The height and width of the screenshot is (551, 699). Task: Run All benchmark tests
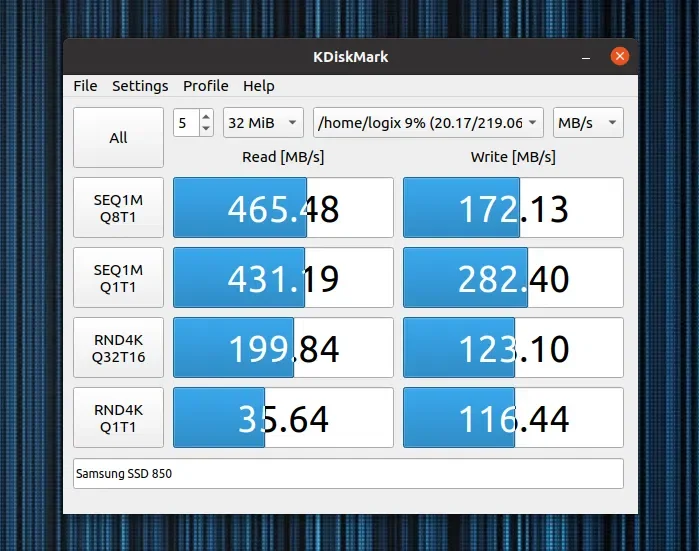[x=118, y=137]
